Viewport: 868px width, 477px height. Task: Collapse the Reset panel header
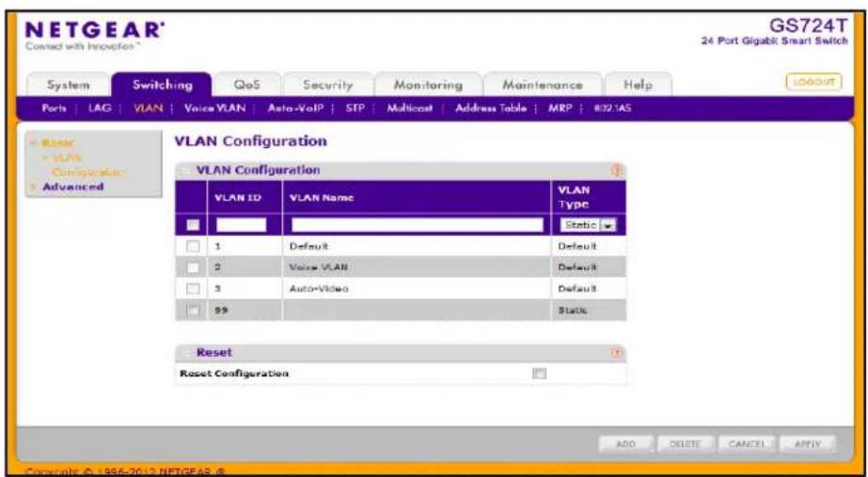pyautogui.click(x=186, y=353)
